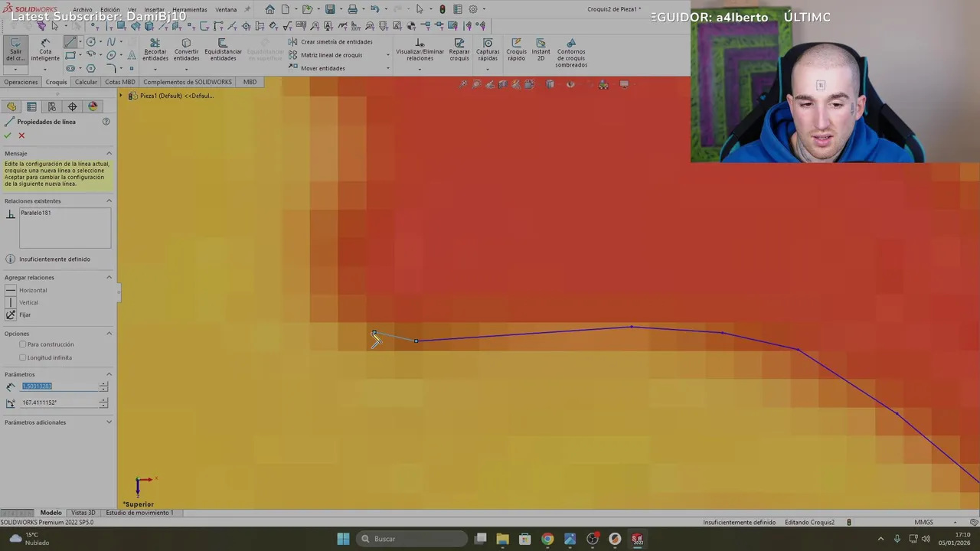The width and height of the screenshot is (980, 551).
Task: Toggle Croquis rápido
Action: point(516,51)
